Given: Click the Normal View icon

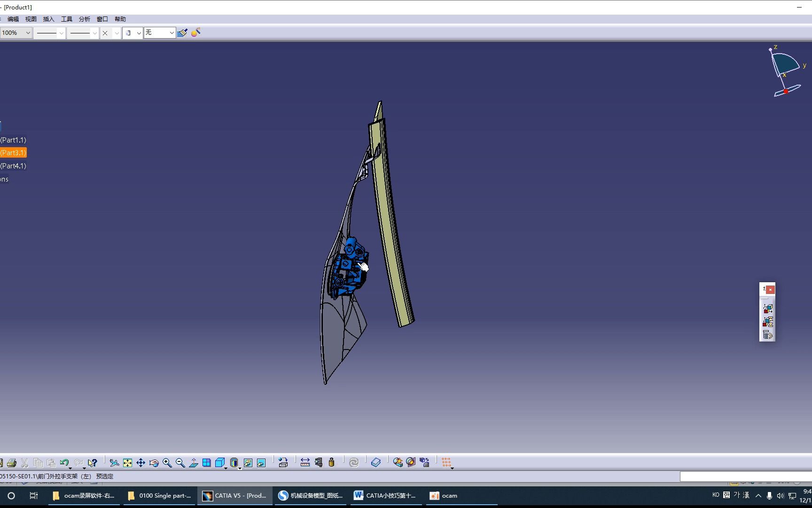Looking at the screenshot, I should [193, 463].
